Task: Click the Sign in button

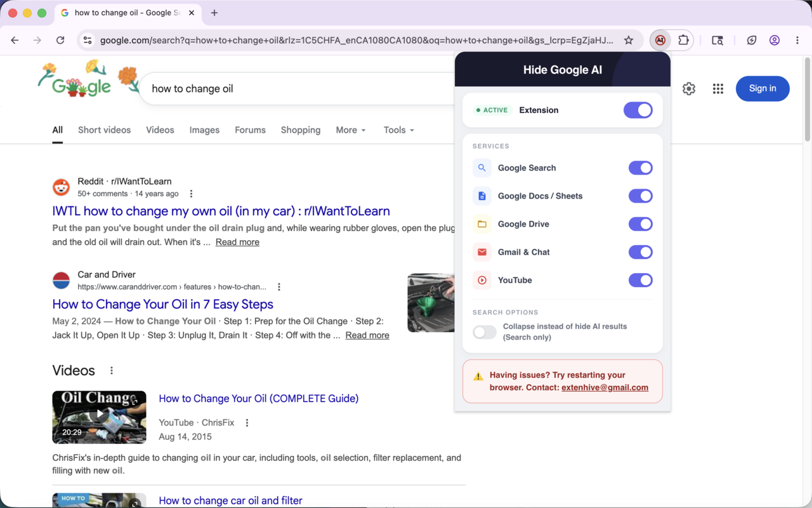Action: coord(763,89)
